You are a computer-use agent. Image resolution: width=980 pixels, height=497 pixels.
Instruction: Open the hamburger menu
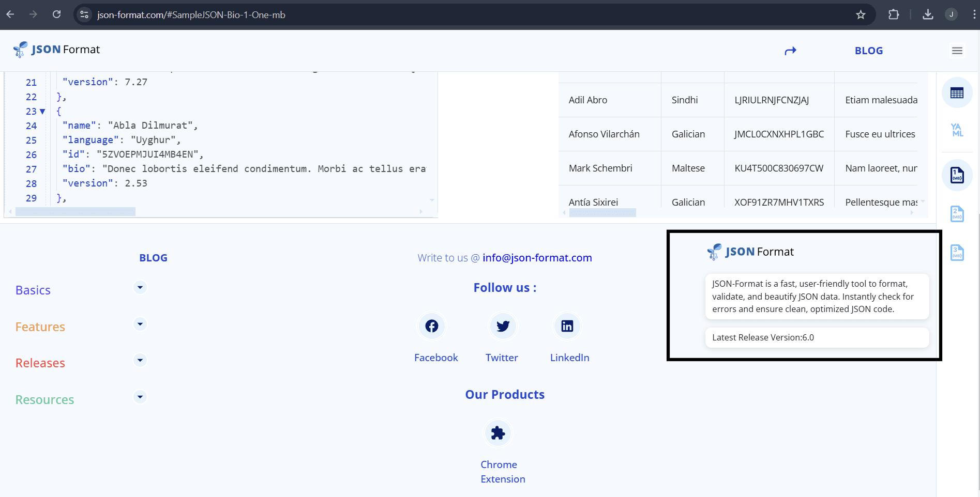957,50
